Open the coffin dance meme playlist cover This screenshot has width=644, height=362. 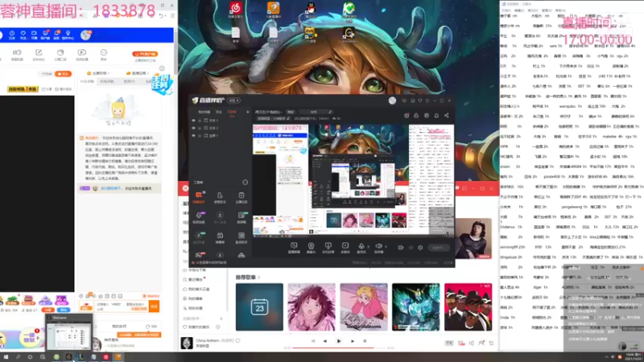(x=468, y=306)
